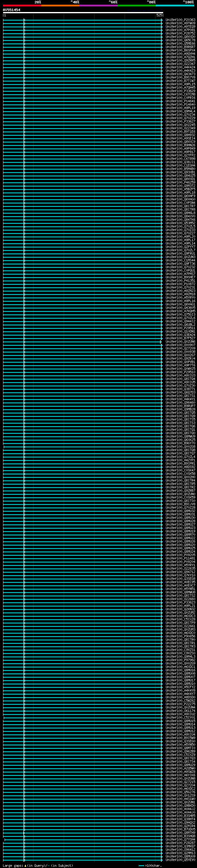Select the UniRef100_P28287 label
The image size is (197, 868).
click(x=180, y=843)
